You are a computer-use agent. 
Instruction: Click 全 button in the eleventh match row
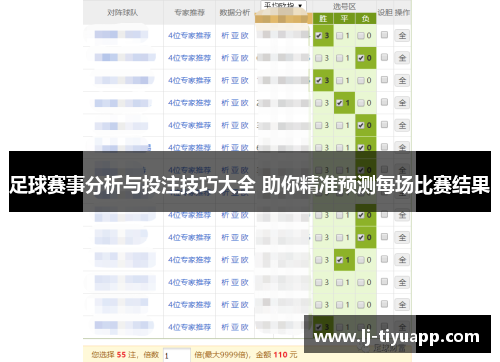(x=402, y=260)
